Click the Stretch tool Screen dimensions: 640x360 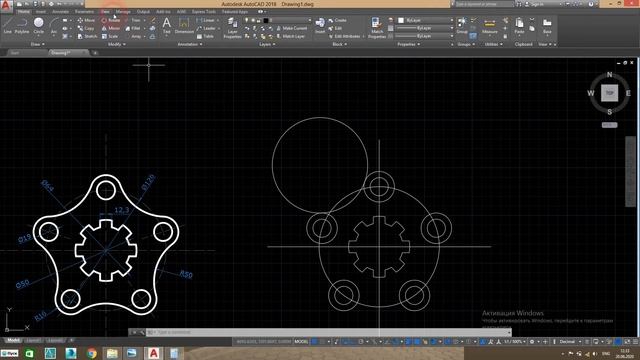[87, 36]
